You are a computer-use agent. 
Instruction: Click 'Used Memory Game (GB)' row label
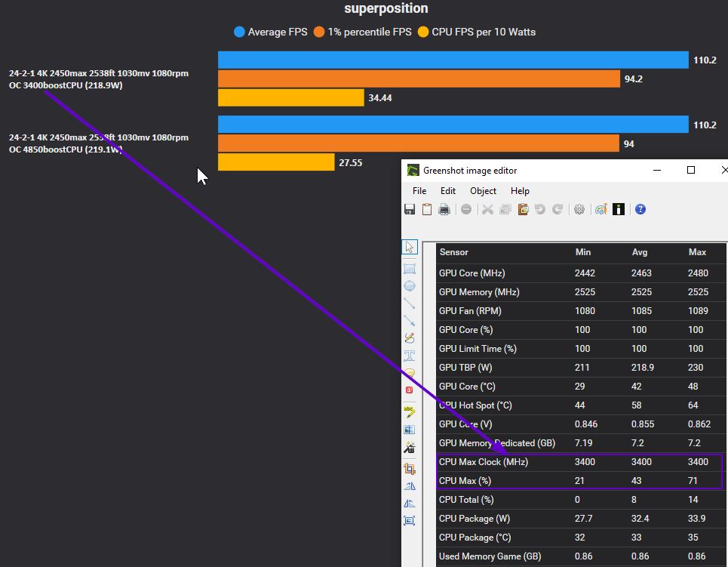click(490, 556)
